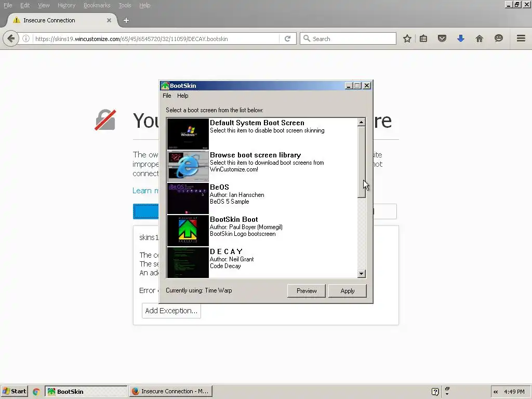The image size is (532, 399).
Task: Open Firefox Help menu
Action: (144, 5)
